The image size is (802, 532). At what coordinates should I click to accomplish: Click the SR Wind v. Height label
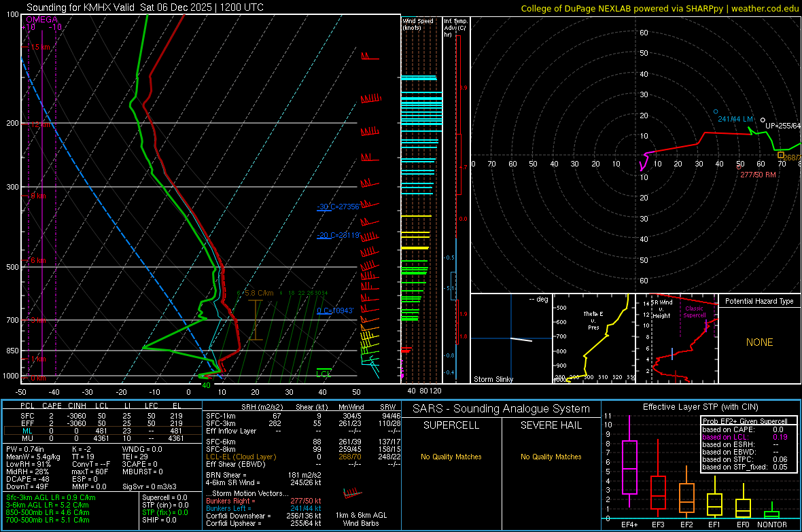coord(662,309)
